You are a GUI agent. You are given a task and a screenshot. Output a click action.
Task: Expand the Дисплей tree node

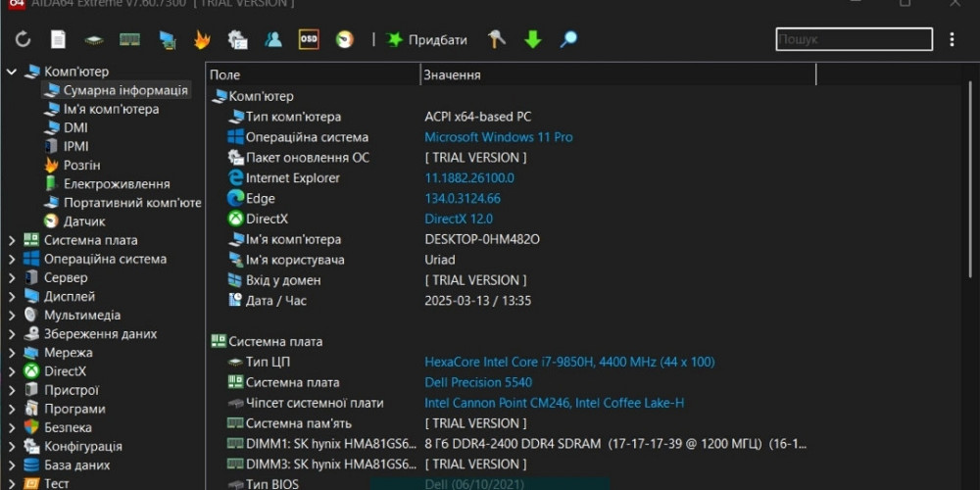pyautogui.click(x=11, y=296)
